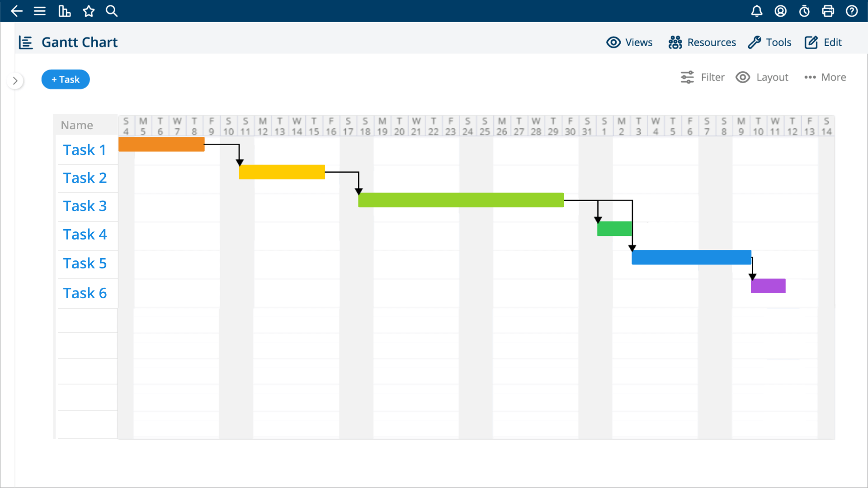Viewport: 868px width, 488px height.
Task: Click the Saturday 4 date header
Action: (x=126, y=126)
